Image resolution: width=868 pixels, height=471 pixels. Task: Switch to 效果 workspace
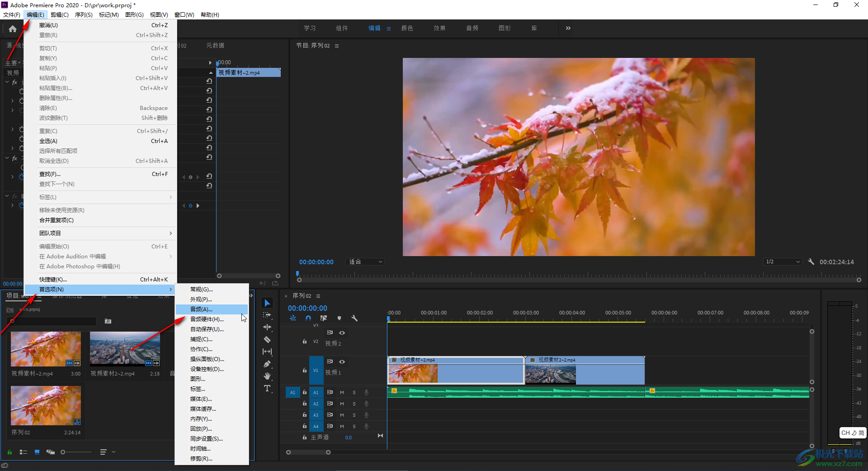[439, 28]
